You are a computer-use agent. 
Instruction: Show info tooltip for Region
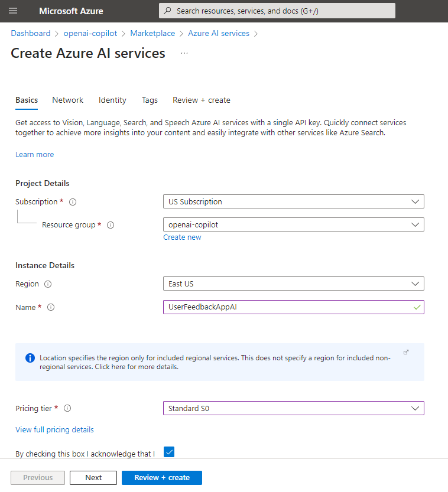point(48,284)
